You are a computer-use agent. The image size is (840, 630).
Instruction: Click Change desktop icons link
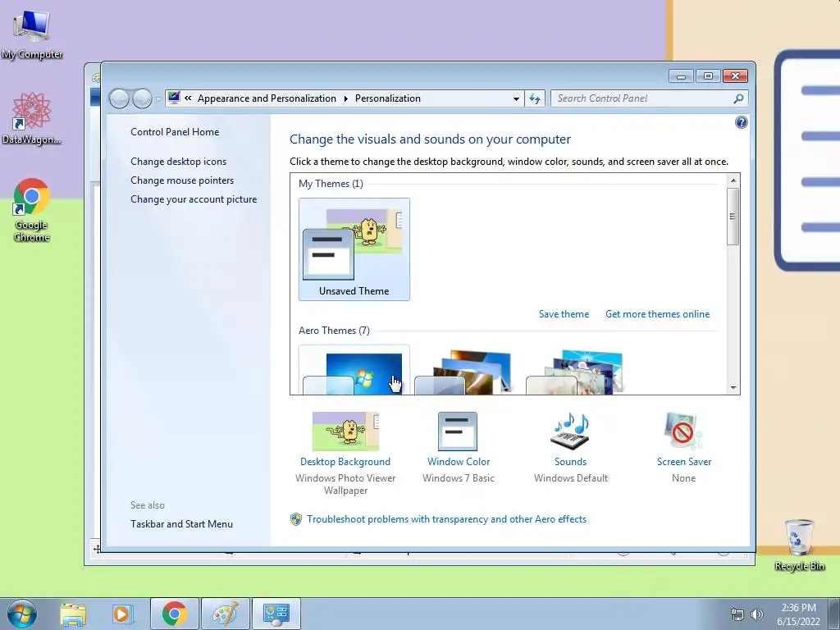point(178,162)
